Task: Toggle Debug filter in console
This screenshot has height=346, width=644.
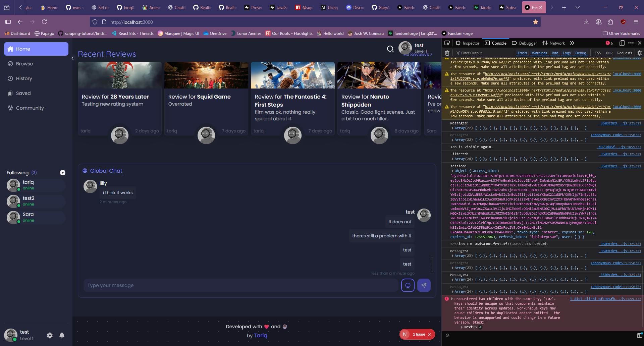Action: [x=581, y=53]
